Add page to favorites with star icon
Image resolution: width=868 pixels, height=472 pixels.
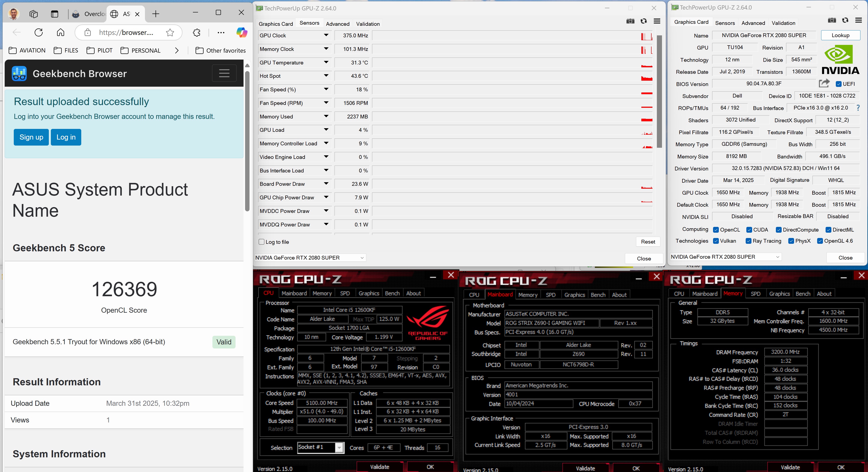pyautogui.click(x=170, y=33)
